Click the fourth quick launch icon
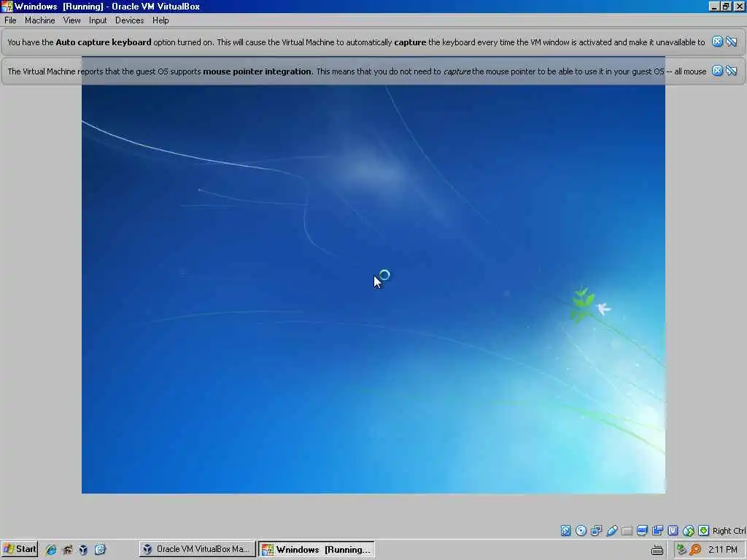Image resolution: width=747 pixels, height=560 pixels. 100,550
